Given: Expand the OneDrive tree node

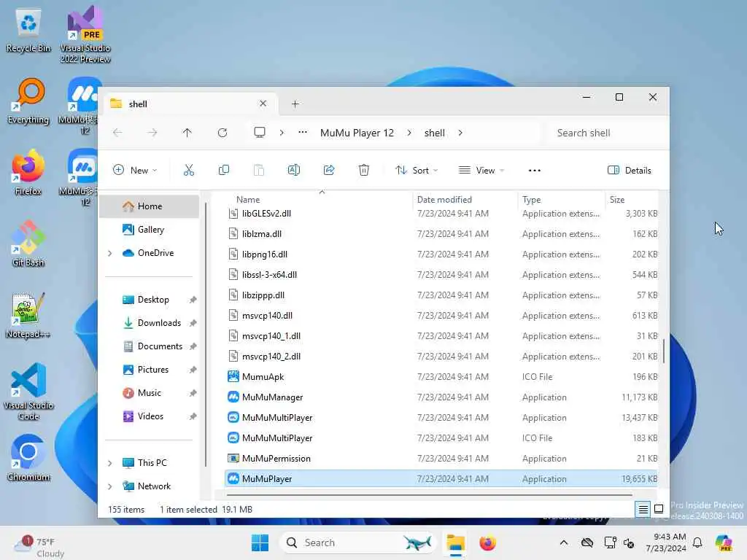Looking at the screenshot, I should (x=110, y=253).
